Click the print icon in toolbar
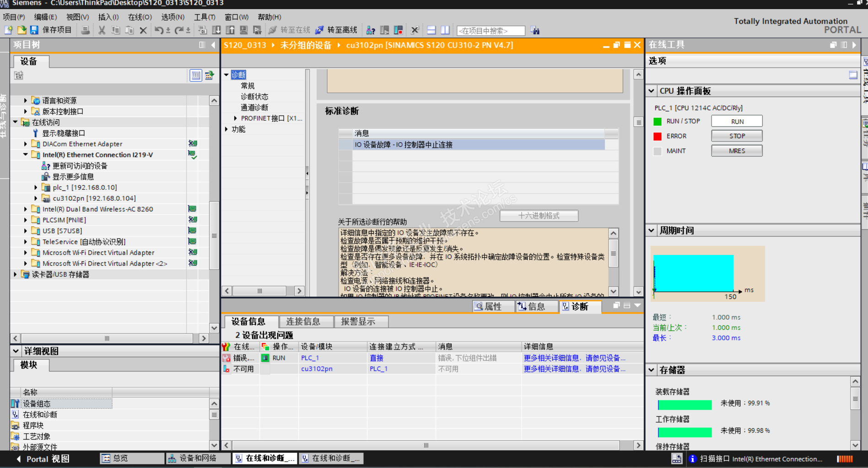 [x=85, y=30]
